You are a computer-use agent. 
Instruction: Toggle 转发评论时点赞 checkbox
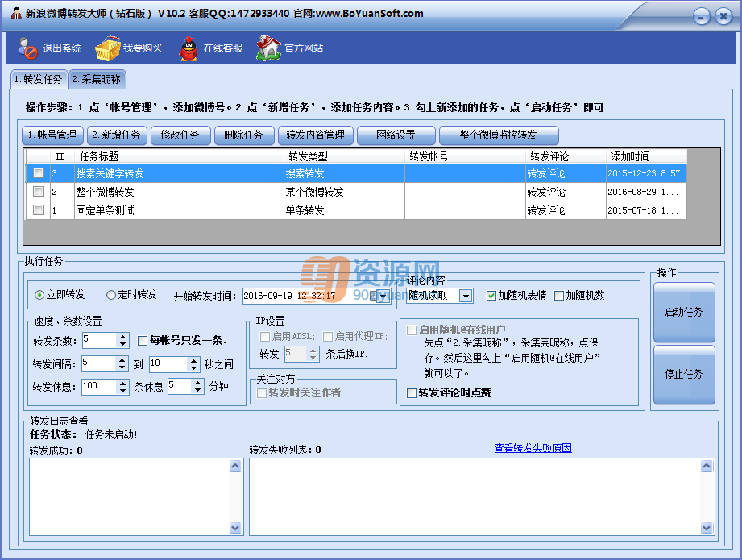coord(412,393)
